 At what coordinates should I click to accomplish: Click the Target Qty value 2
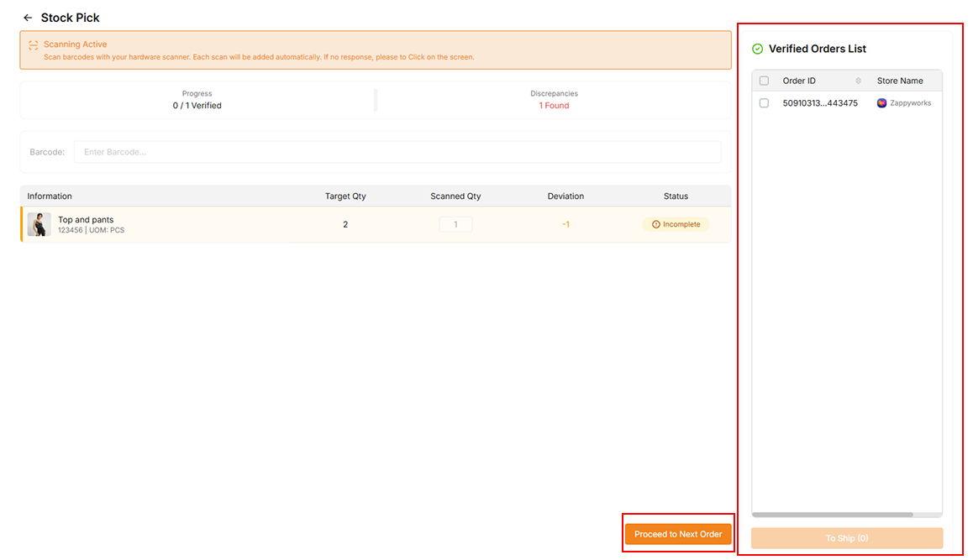pyautogui.click(x=345, y=224)
